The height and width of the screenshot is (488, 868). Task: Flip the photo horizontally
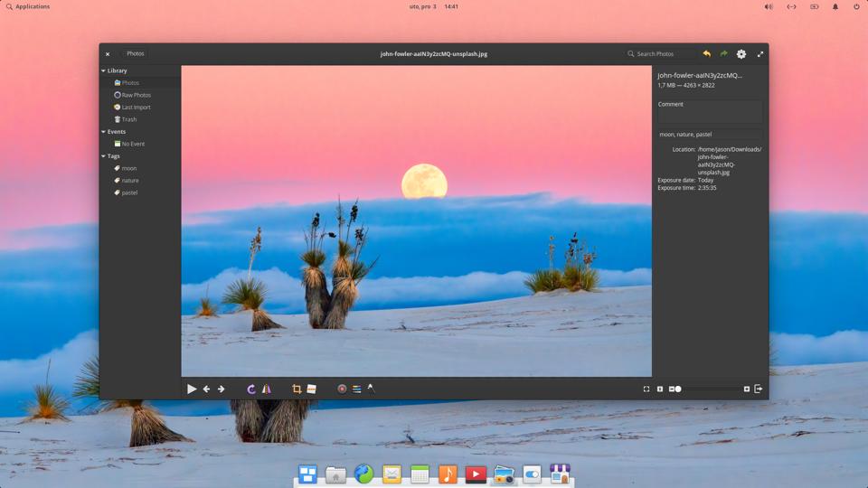[266, 389]
